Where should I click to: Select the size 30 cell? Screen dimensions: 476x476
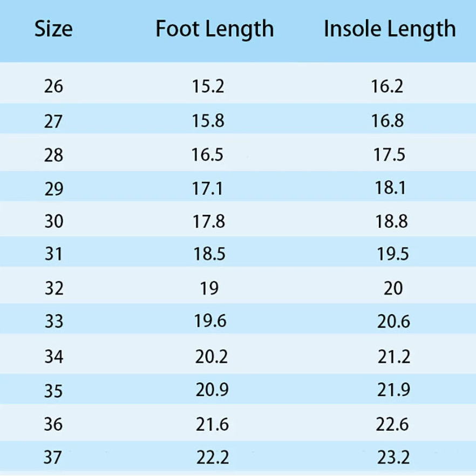53,221
